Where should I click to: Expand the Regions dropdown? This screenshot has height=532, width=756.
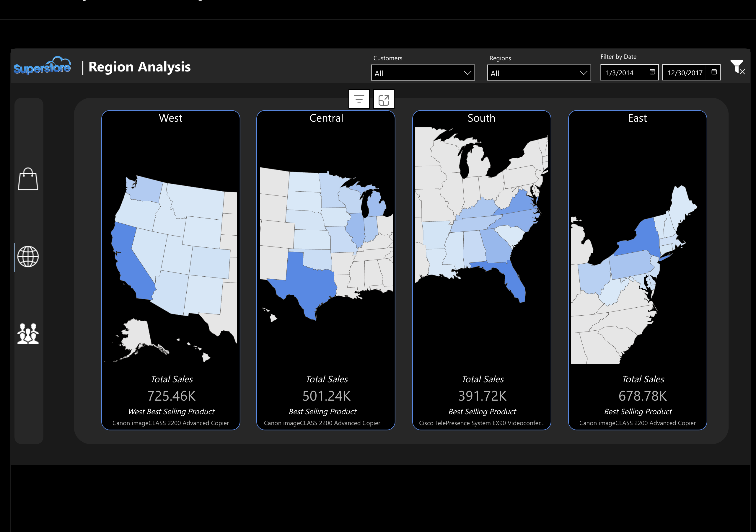[x=539, y=73]
